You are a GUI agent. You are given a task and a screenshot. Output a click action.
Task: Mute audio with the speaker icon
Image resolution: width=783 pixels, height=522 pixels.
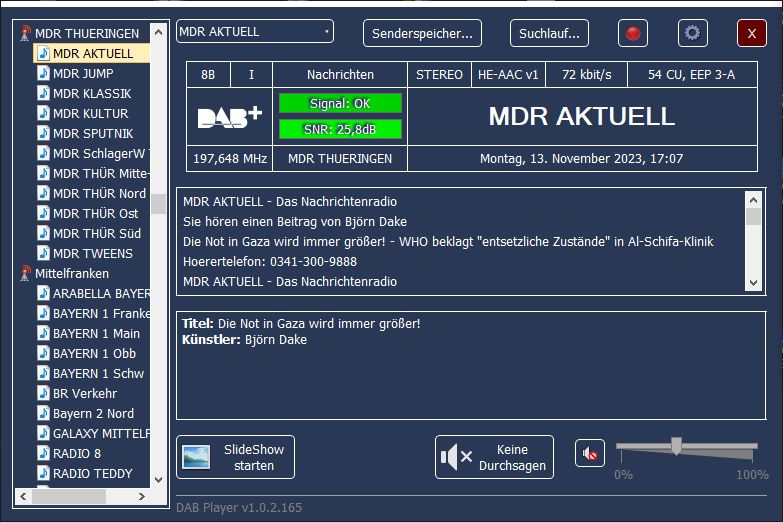coord(590,454)
